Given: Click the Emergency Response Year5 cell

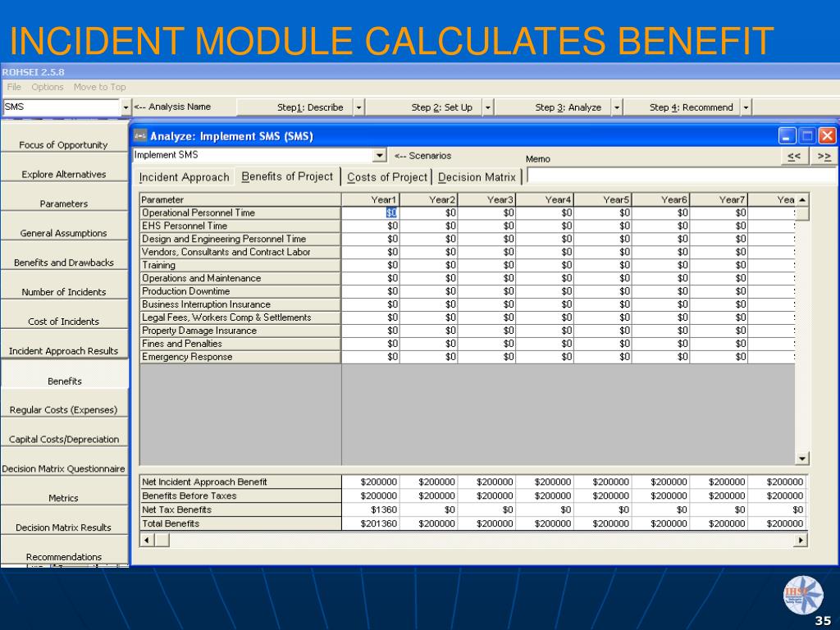Looking at the screenshot, I should click(603, 357).
